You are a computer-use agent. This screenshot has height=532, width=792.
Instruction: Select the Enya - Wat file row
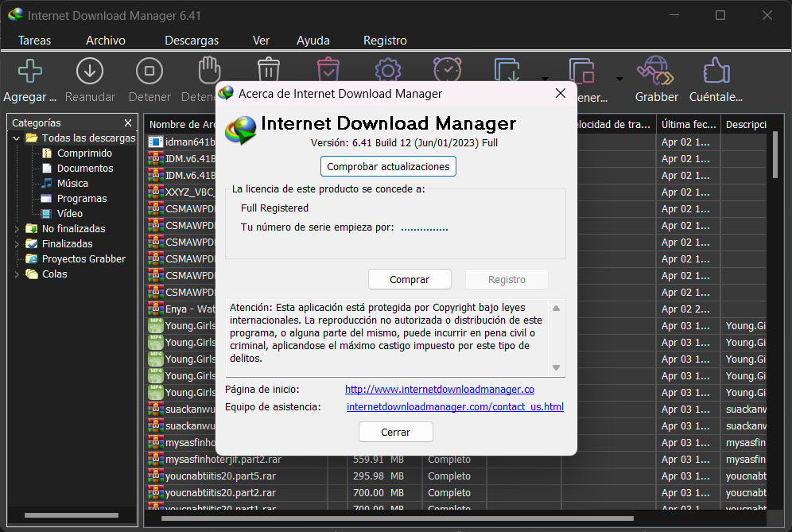click(x=182, y=309)
